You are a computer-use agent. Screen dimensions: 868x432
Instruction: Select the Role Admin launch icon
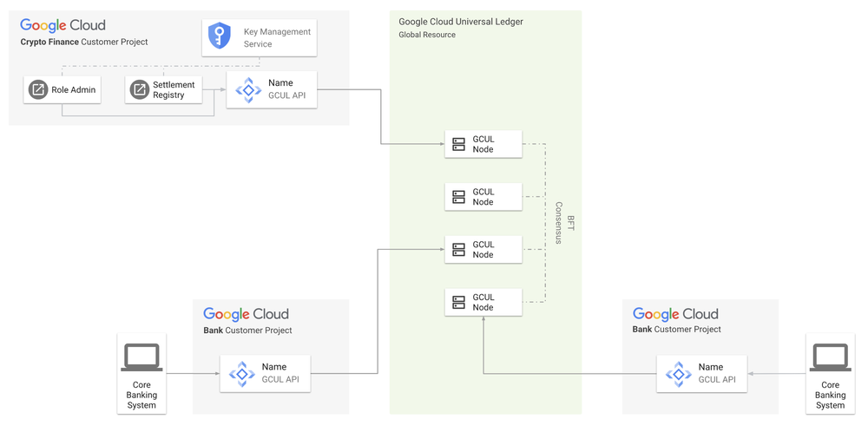pos(38,89)
